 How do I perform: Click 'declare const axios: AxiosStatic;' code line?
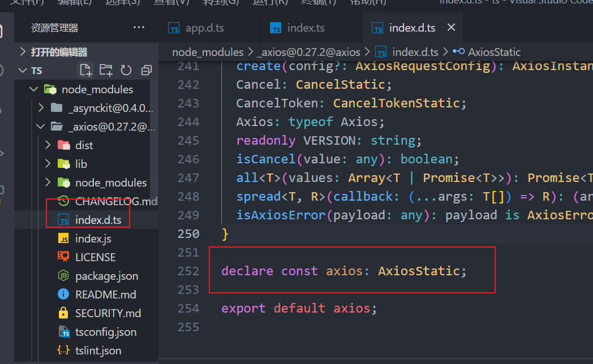click(344, 271)
